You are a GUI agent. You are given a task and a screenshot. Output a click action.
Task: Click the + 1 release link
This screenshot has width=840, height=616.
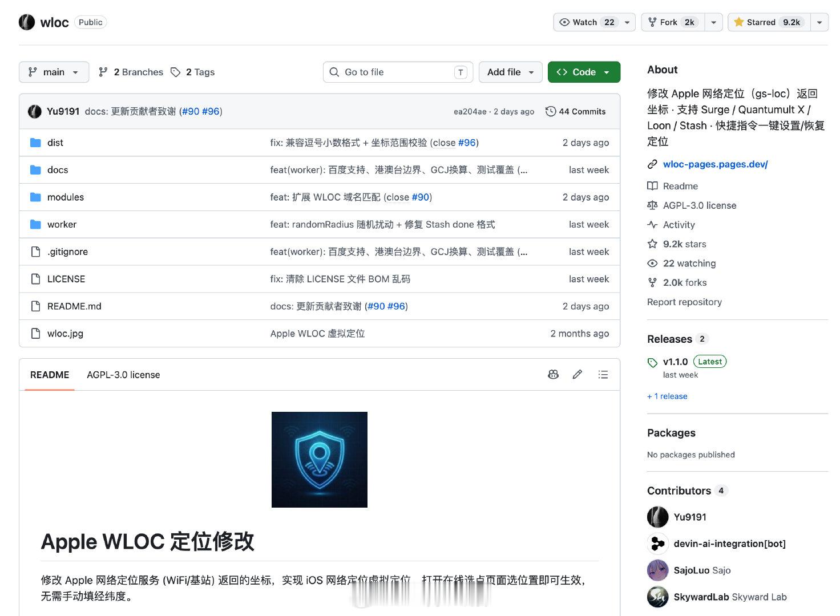[x=667, y=396]
